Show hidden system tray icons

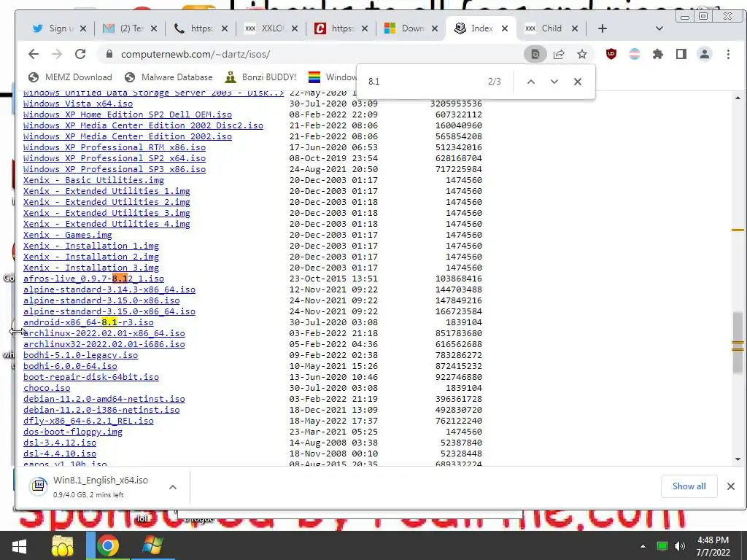(x=643, y=546)
